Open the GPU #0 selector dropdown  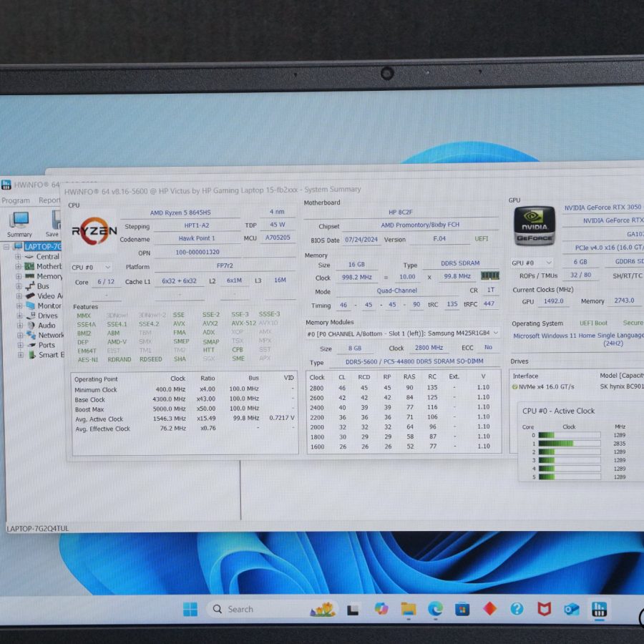532,263
